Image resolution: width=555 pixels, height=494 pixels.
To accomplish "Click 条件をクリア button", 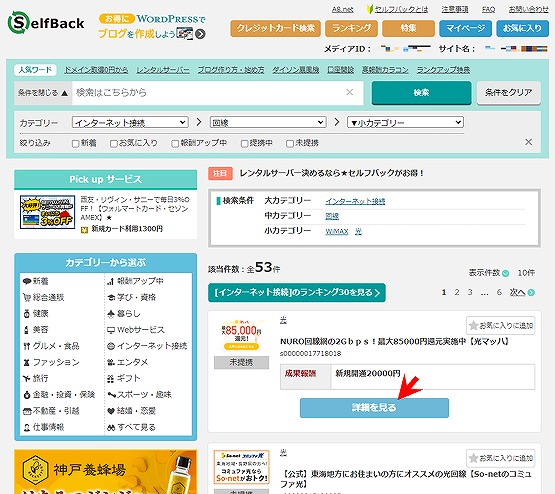I will [509, 93].
